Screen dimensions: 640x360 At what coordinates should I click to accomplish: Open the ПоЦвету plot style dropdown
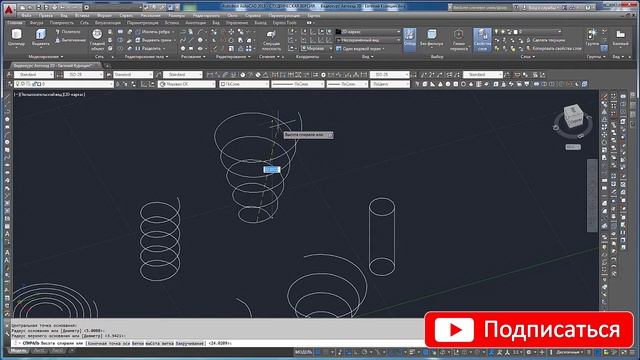[x=390, y=84]
